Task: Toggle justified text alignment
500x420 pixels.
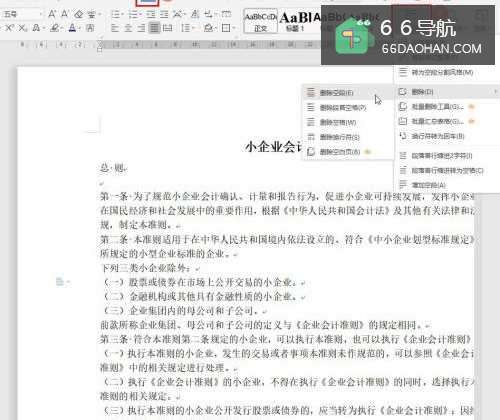Action: click(x=154, y=28)
